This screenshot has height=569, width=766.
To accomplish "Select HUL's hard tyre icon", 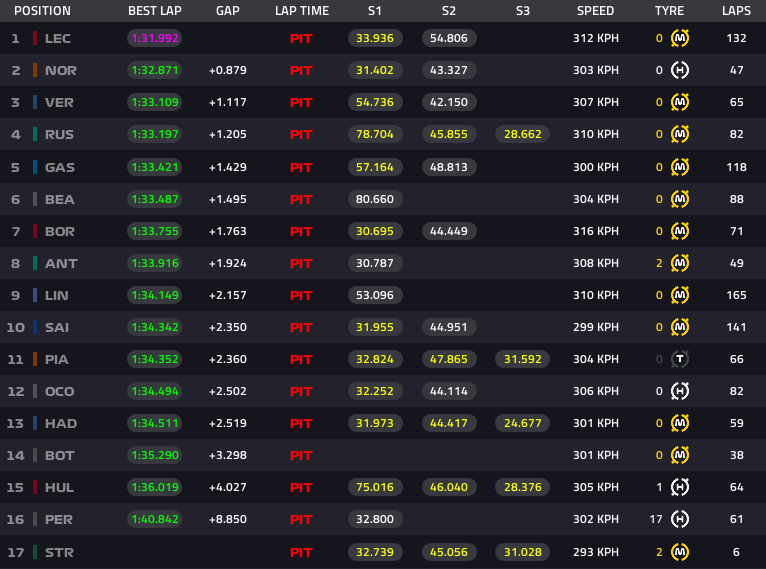I will pyautogui.click(x=680, y=488).
